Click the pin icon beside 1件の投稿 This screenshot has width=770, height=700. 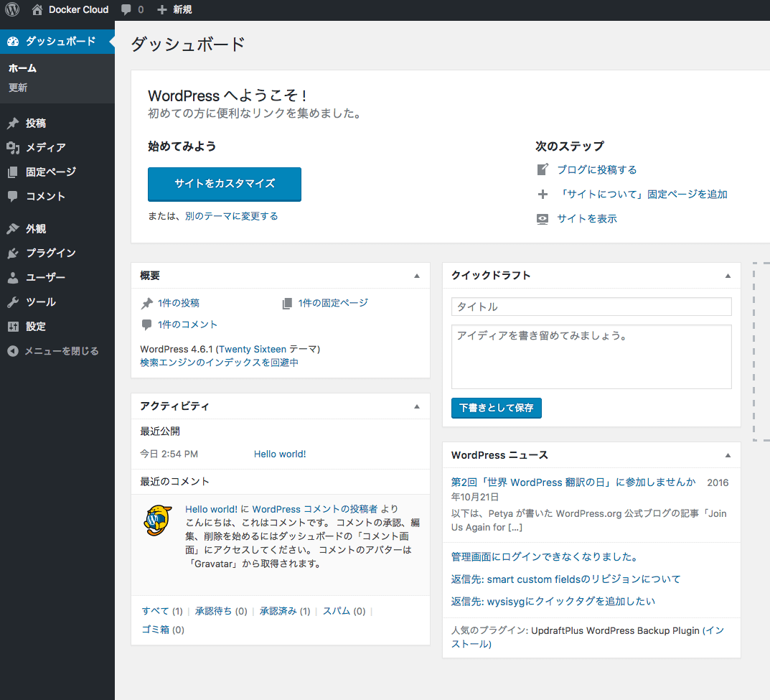click(147, 304)
